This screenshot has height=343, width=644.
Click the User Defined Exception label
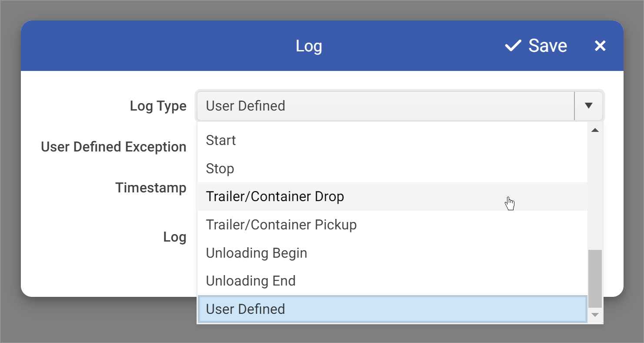click(x=113, y=147)
